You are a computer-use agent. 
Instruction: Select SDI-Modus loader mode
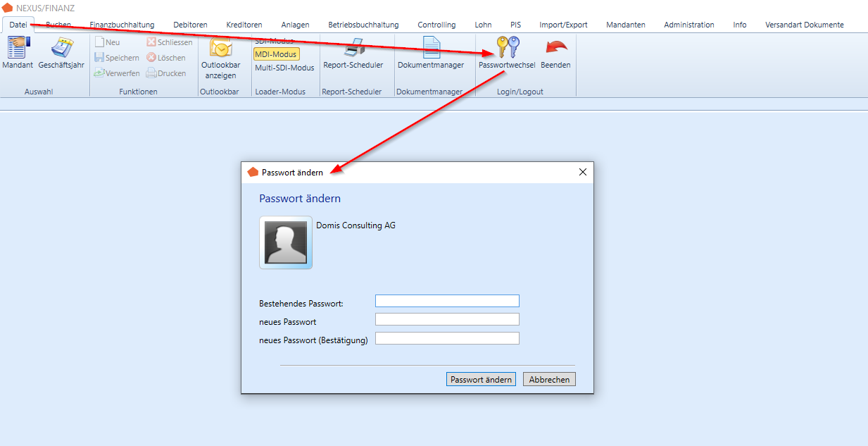click(275, 41)
